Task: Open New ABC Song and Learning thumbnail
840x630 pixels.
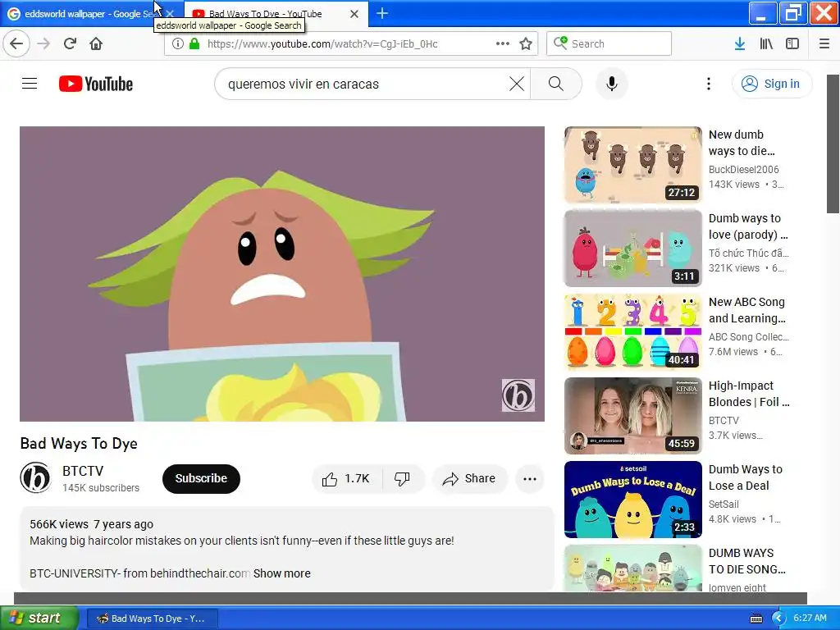Action: 632,331
